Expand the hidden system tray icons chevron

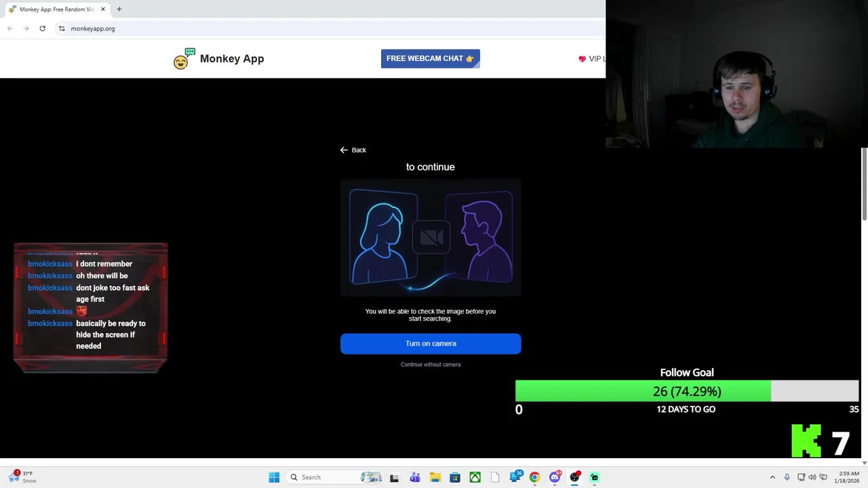[x=772, y=477]
